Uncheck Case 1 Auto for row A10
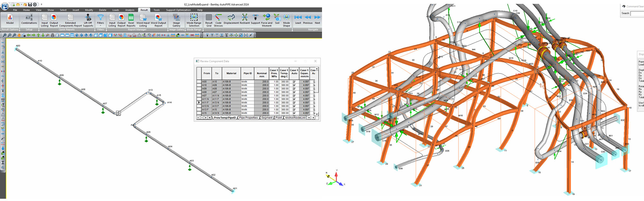This screenshot has height=201, width=644. click(x=294, y=85)
